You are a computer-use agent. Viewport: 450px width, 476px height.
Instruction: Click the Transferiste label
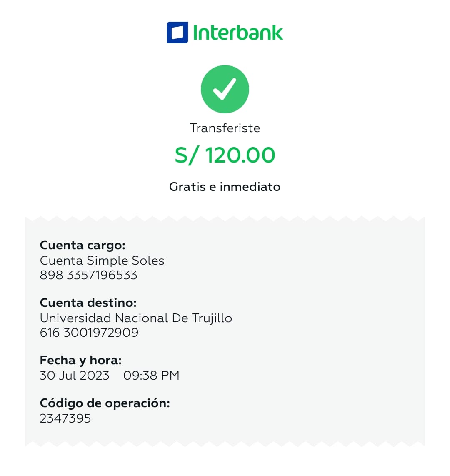click(225, 128)
